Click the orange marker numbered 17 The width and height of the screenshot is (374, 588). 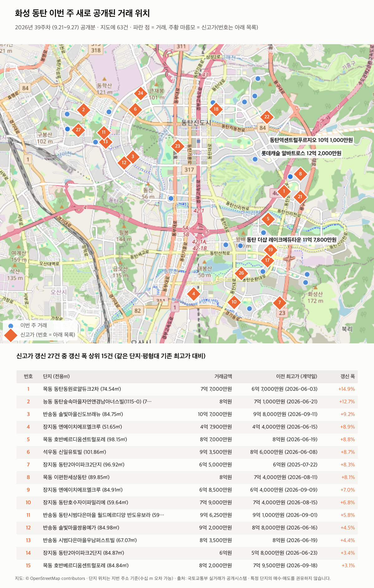pyautogui.click(x=267, y=260)
